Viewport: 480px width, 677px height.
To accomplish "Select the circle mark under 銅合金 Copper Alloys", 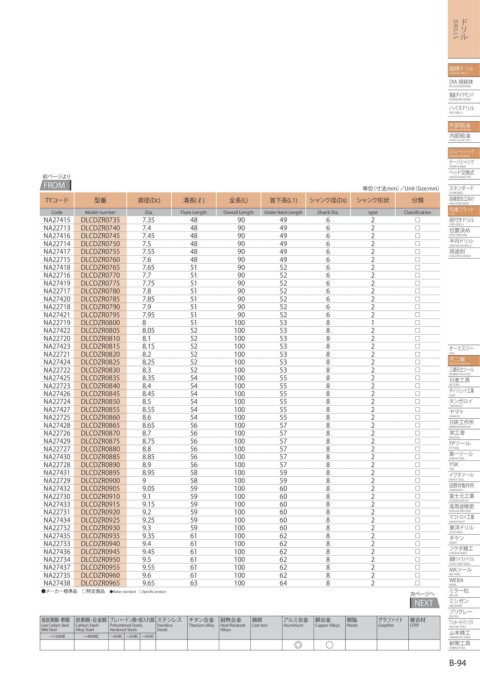I will click(329, 645).
